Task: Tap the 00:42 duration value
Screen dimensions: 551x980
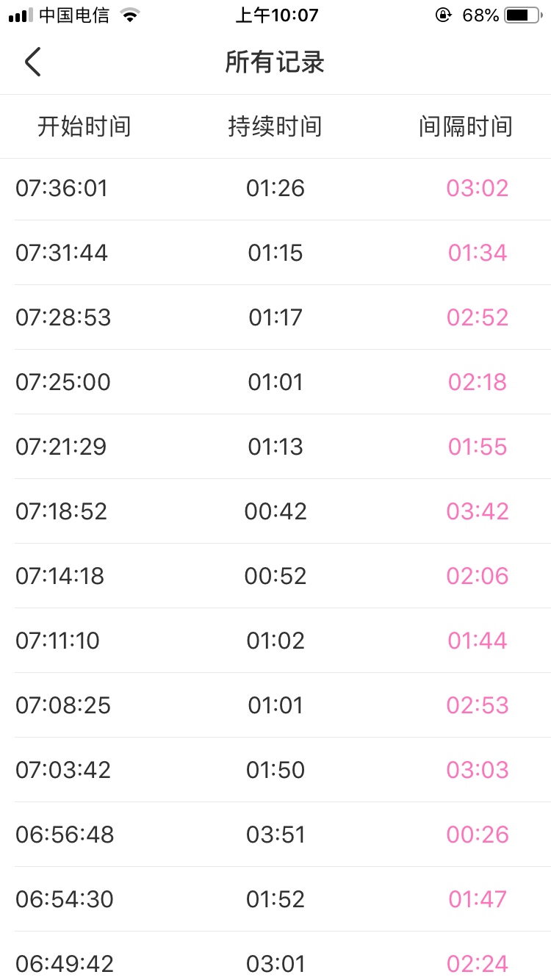Action: click(275, 511)
